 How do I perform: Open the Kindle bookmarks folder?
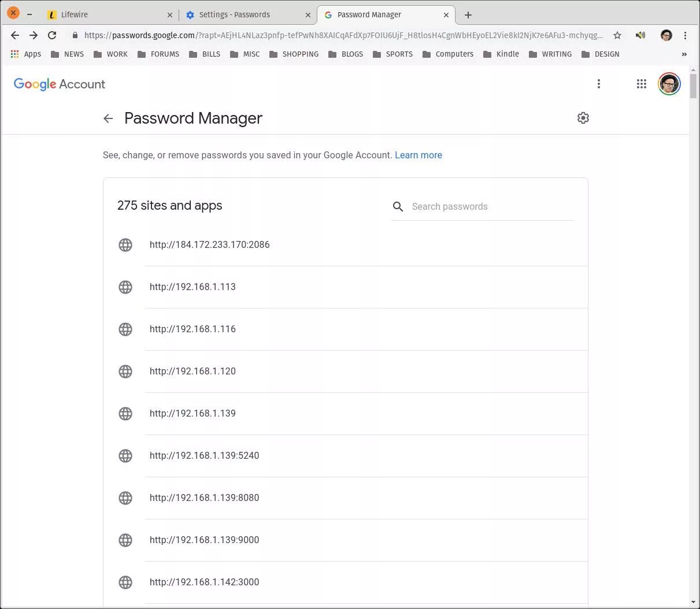(x=501, y=54)
